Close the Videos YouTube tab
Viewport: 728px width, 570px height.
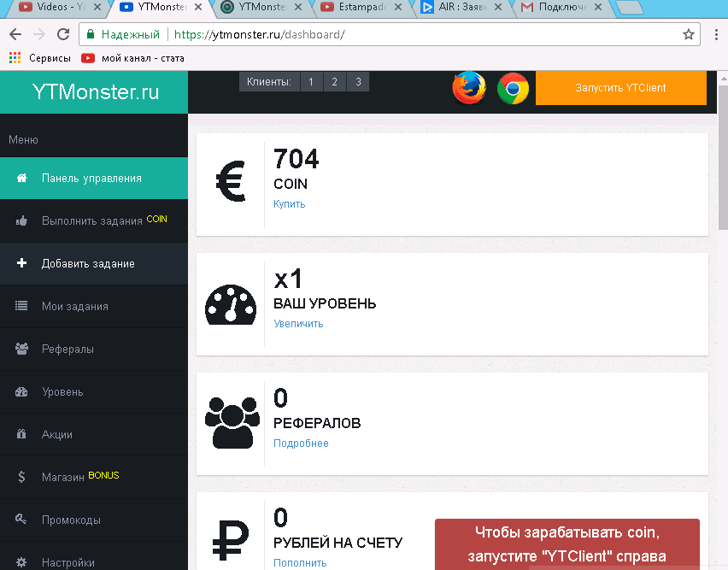[x=97, y=7]
